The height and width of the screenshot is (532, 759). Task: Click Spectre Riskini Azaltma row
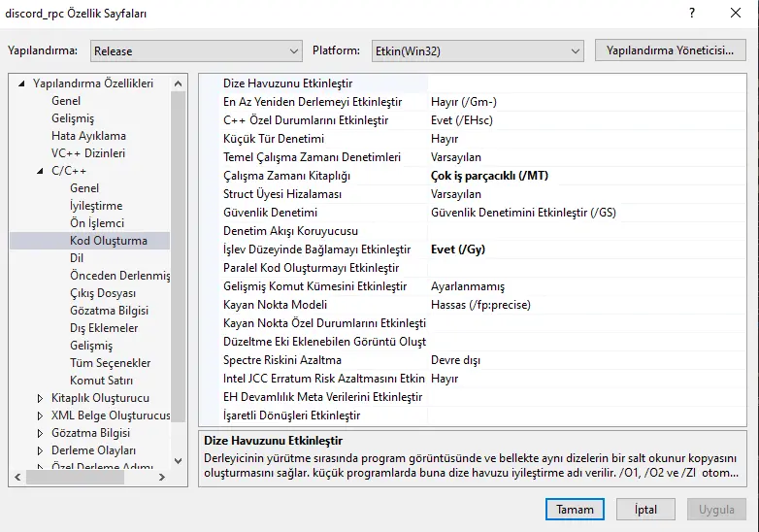[281, 360]
